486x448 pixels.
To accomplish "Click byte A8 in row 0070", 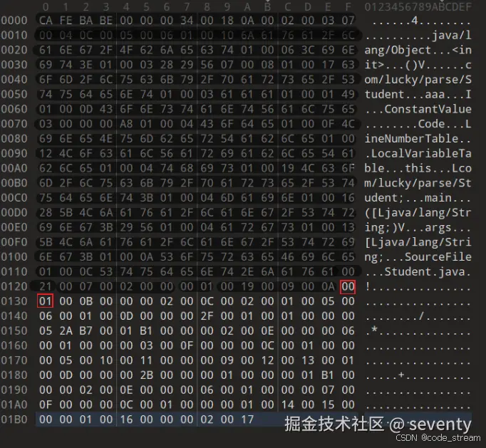I will [126, 124].
